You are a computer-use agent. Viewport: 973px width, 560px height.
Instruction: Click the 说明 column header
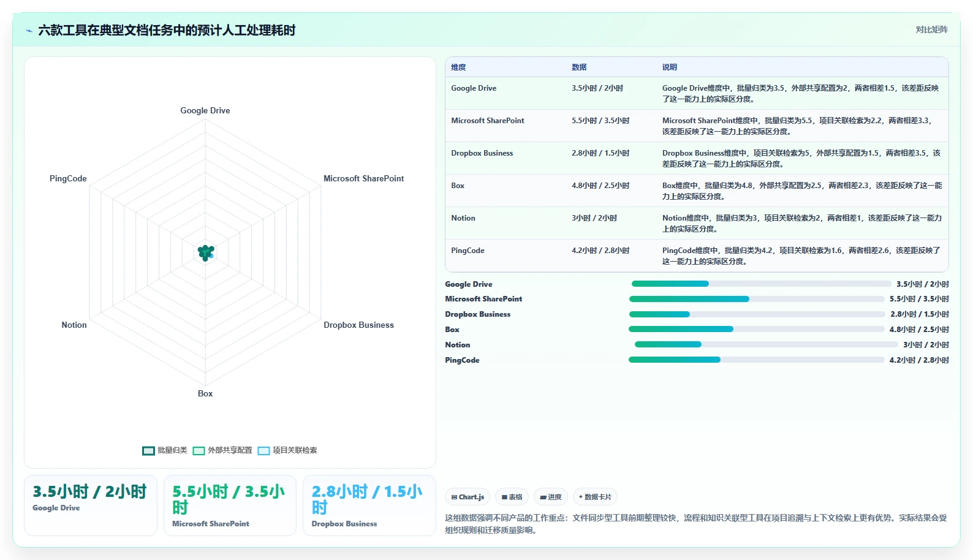click(x=669, y=67)
